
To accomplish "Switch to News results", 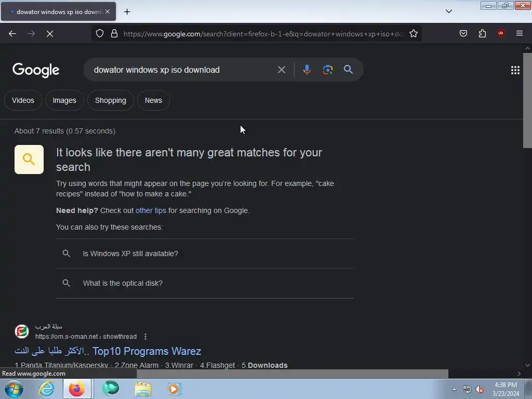I will pyautogui.click(x=153, y=100).
